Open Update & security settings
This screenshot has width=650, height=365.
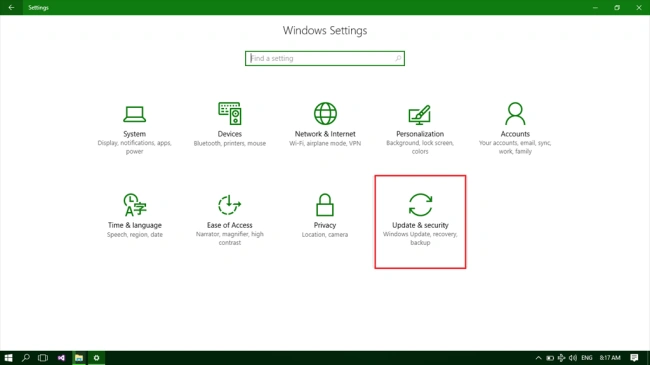(x=420, y=221)
